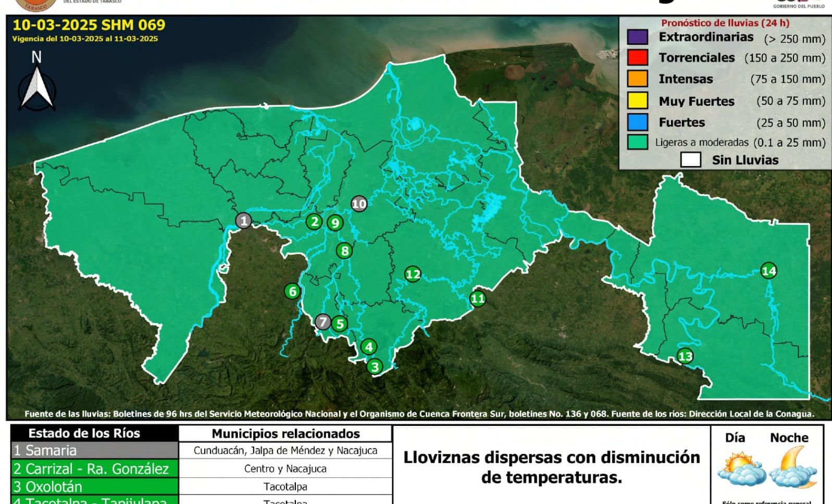Click the '2 Carrizal - Ra. González' row
This screenshot has width=832, height=504.
(x=95, y=469)
